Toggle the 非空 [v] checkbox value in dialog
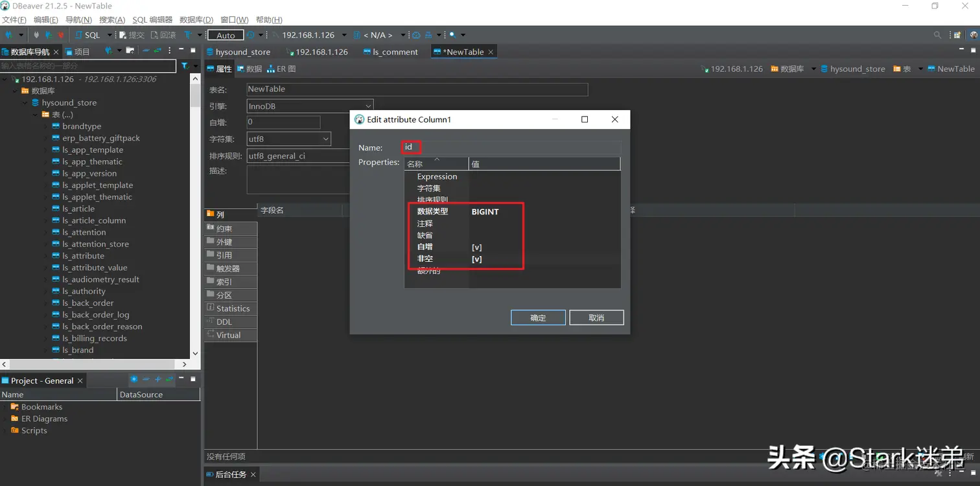The image size is (980, 486). (476, 259)
